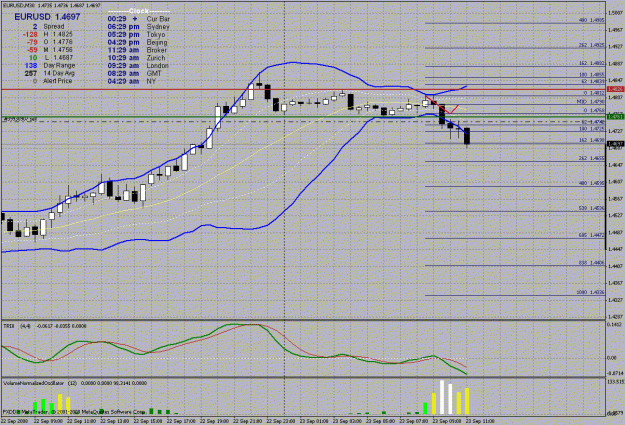Click the last black candlestick on chart

click(x=467, y=136)
